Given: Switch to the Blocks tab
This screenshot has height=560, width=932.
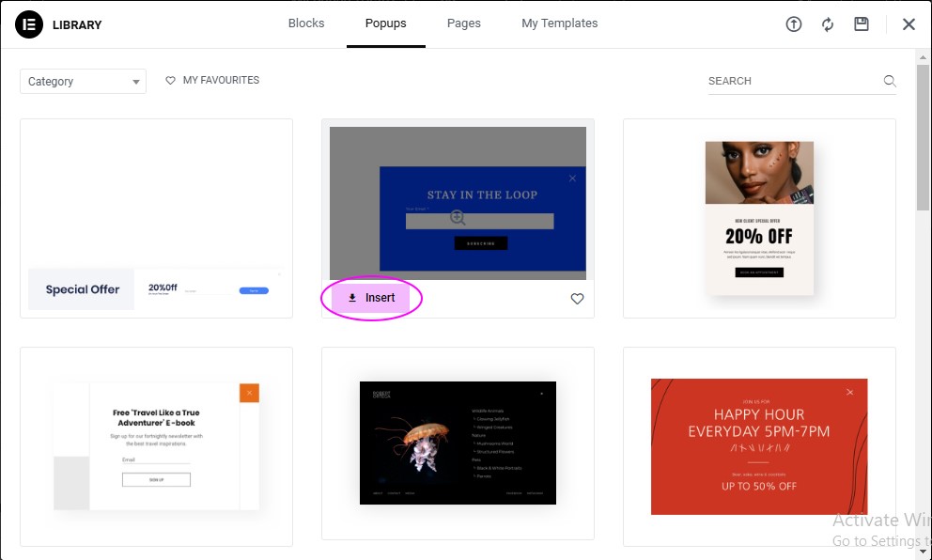Looking at the screenshot, I should (x=306, y=23).
